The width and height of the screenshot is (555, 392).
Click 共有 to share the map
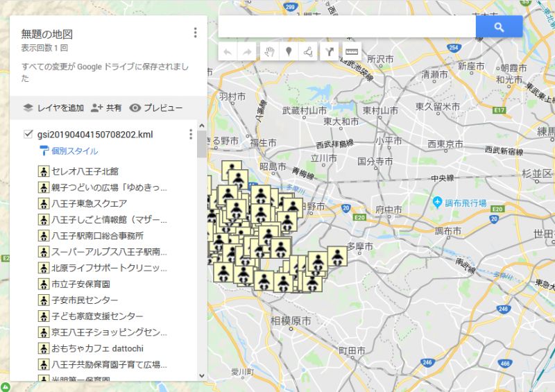click(x=106, y=108)
